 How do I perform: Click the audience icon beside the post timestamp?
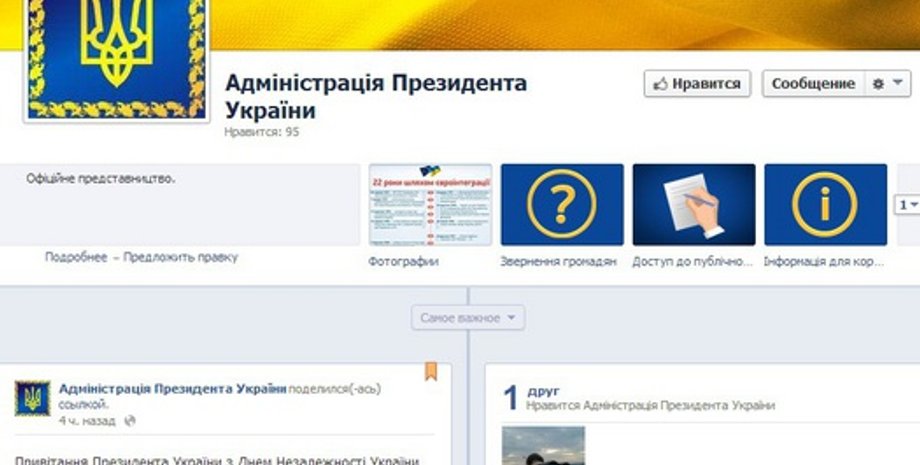(x=130, y=421)
